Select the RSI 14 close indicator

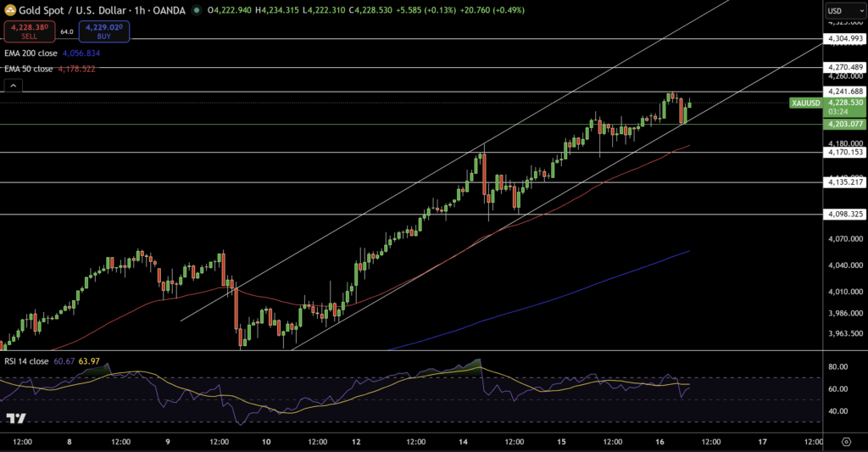click(x=28, y=360)
